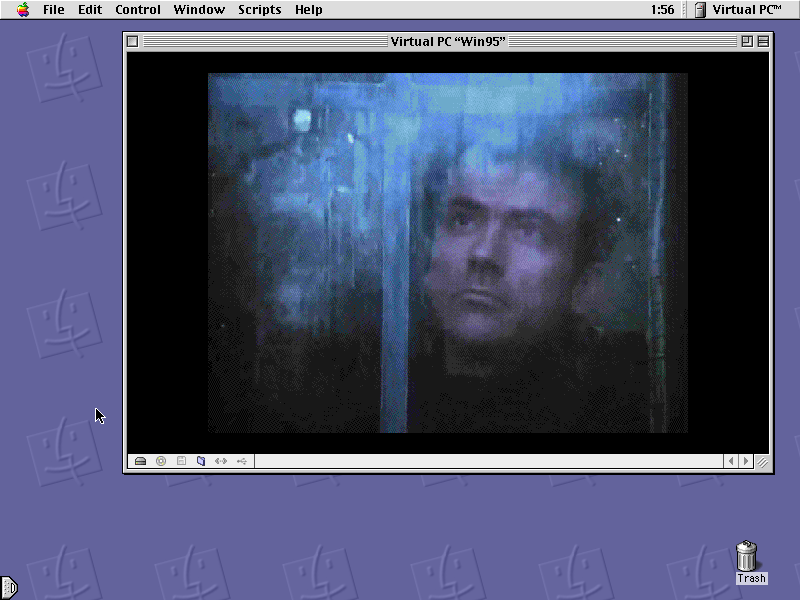Click the close box of the Win95 window

(x=133, y=41)
